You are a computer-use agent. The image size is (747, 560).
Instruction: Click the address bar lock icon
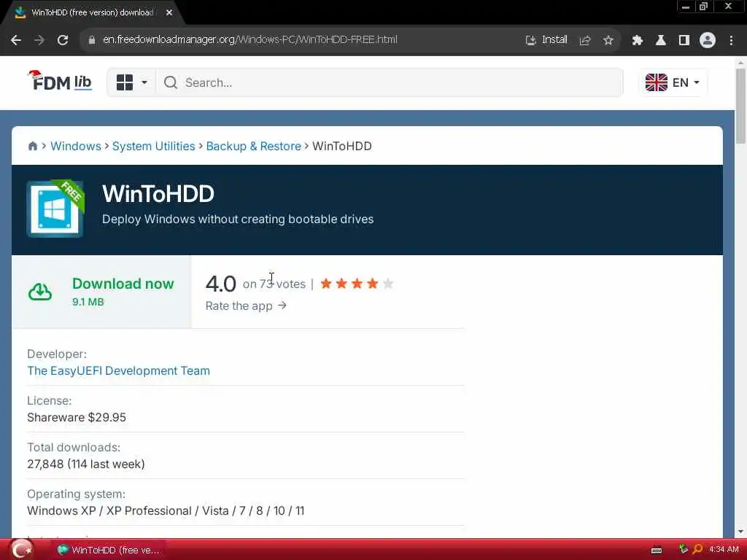91,40
